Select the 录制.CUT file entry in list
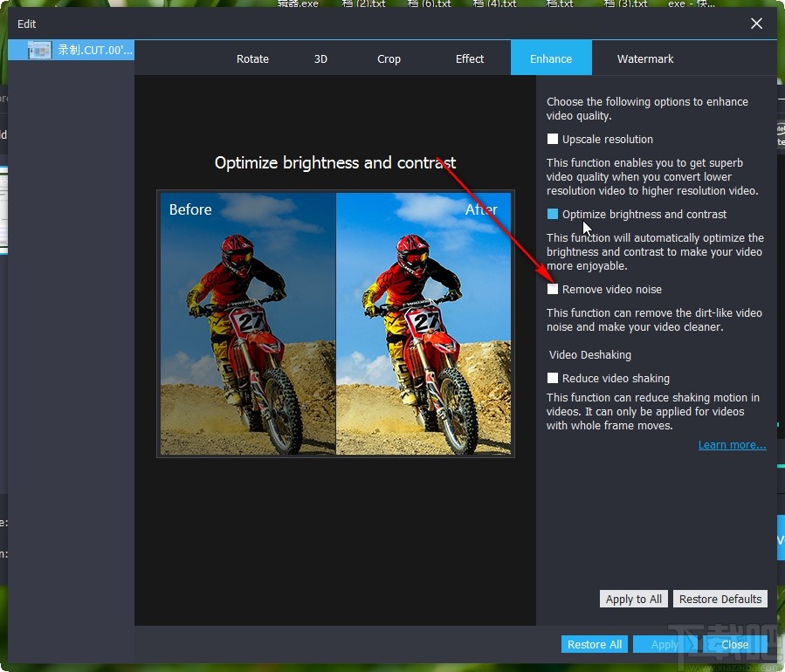The height and width of the screenshot is (672, 785). [x=71, y=50]
